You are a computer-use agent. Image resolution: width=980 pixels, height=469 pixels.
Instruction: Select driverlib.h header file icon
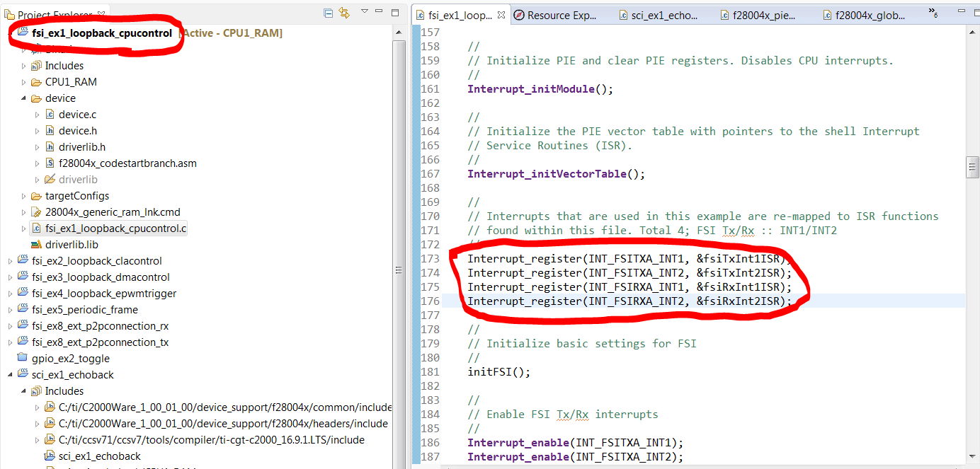point(50,147)
